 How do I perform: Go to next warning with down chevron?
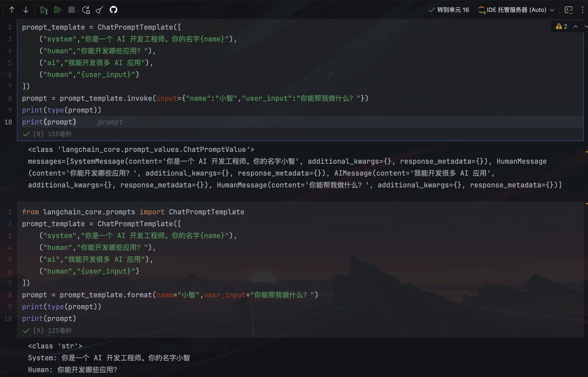[586, 26]
